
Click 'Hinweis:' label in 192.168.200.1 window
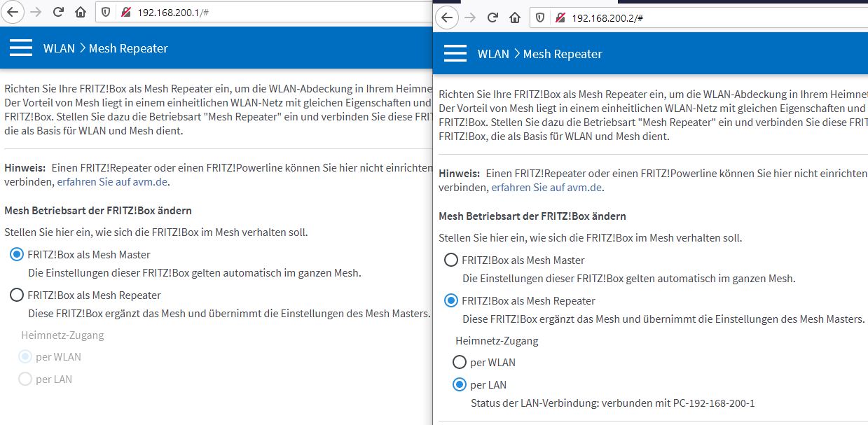click(x=25, y=168)
